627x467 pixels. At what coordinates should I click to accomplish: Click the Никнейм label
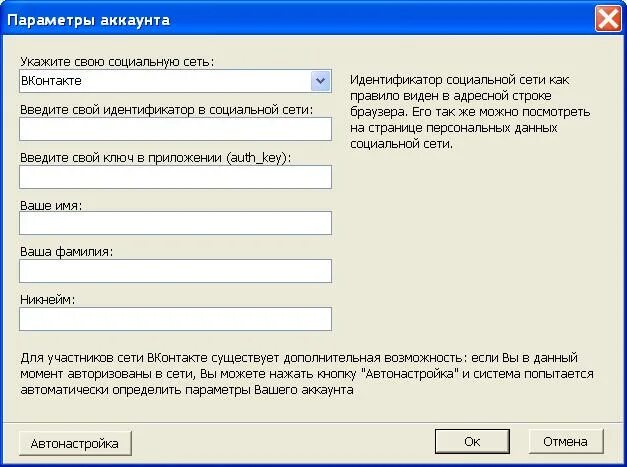(48, 299)
